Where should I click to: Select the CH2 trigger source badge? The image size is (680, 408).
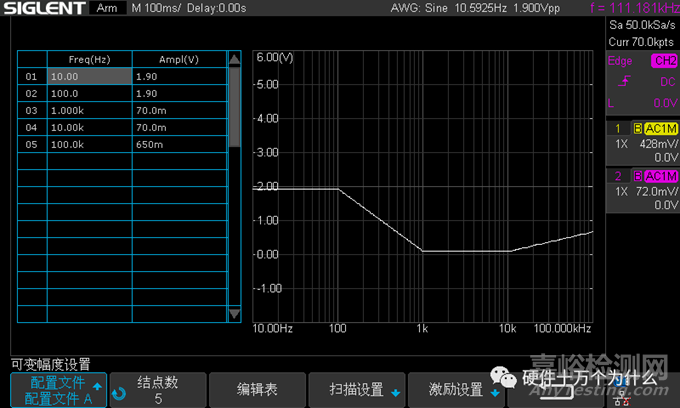(663, 61)
